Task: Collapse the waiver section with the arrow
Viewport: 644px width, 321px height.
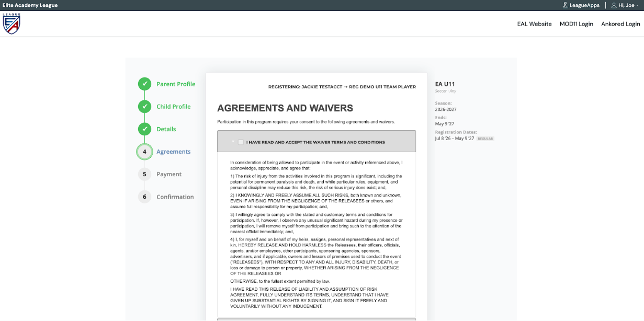Action: pyautogui.click(x=232, y=142)
